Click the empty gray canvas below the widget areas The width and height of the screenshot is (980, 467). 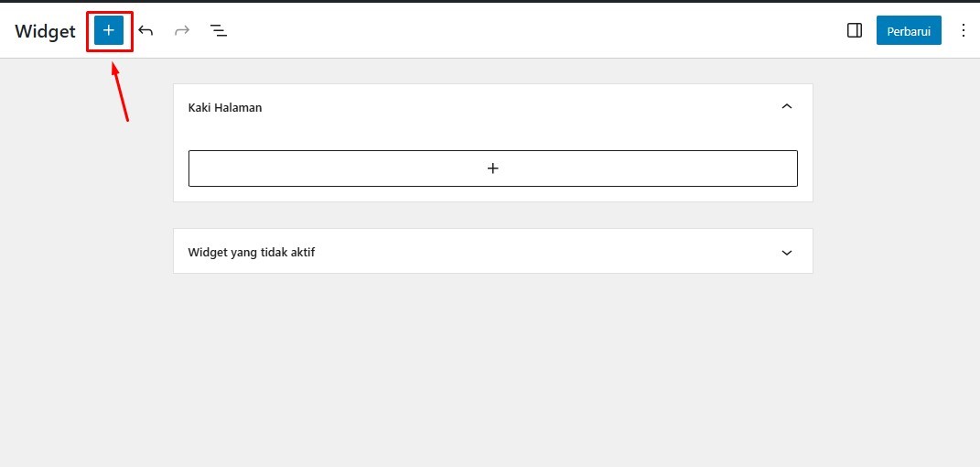492,369
